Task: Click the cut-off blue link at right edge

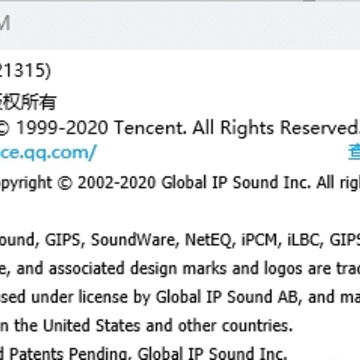Action: click(354, 153)
